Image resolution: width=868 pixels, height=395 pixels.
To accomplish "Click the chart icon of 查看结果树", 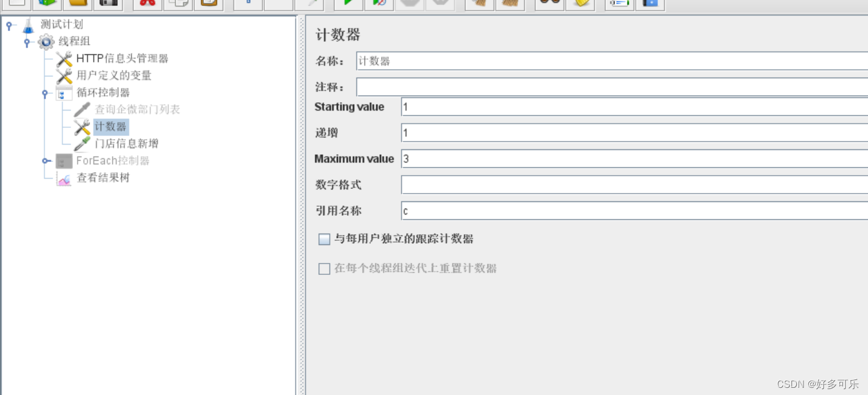I will (64, 178).
